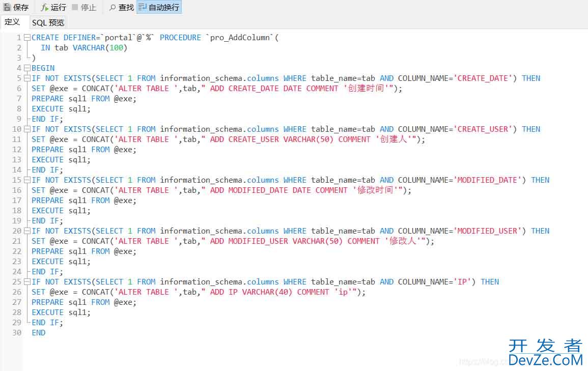Click line number 30 in the gutter
The height and width of the screenshot is (371, 588).
(17, 333)
